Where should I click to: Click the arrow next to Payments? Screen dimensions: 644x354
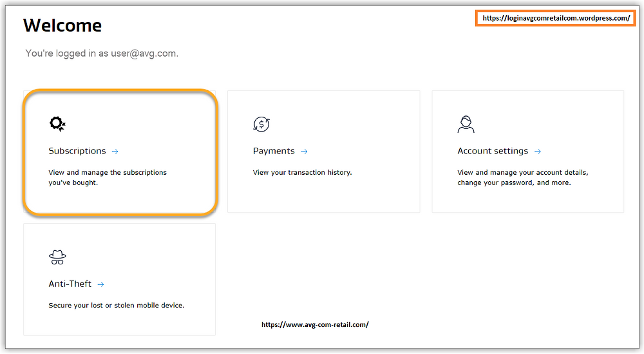tap(304, 152)
